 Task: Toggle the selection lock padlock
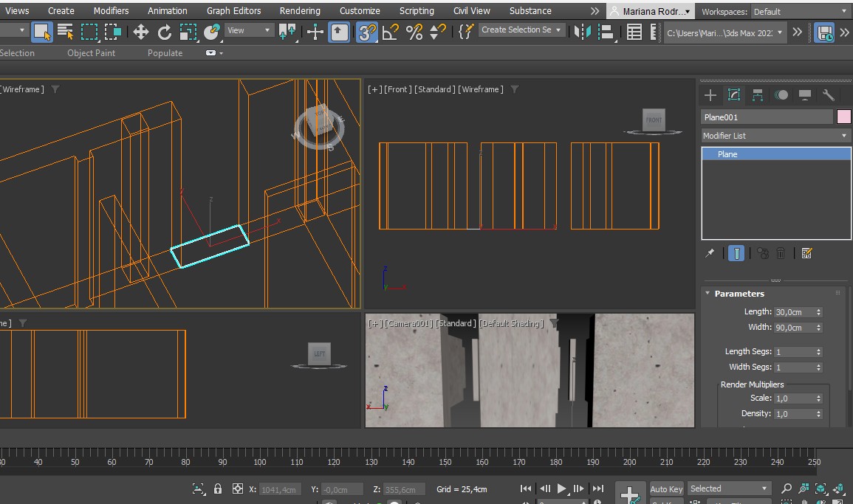coord(218,489)
